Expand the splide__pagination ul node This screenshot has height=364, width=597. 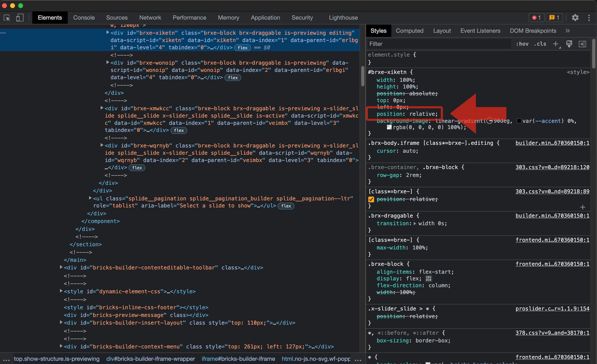pos(90,198)
